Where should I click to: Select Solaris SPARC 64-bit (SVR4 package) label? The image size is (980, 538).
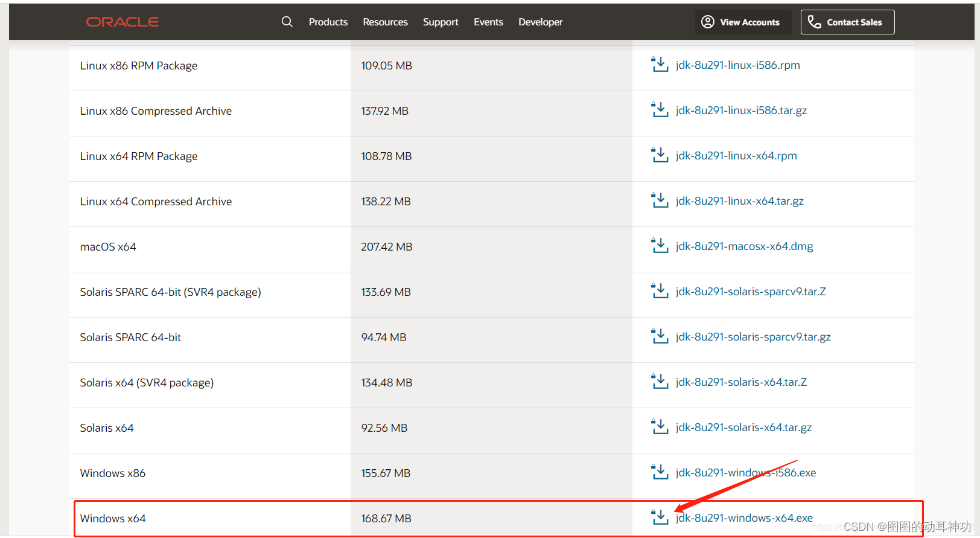(171, 292)
